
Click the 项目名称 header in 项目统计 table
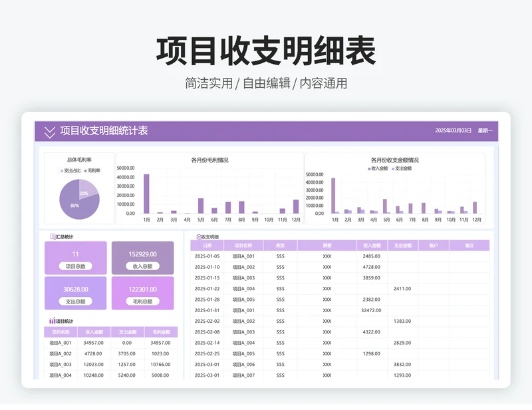(61, 332)
